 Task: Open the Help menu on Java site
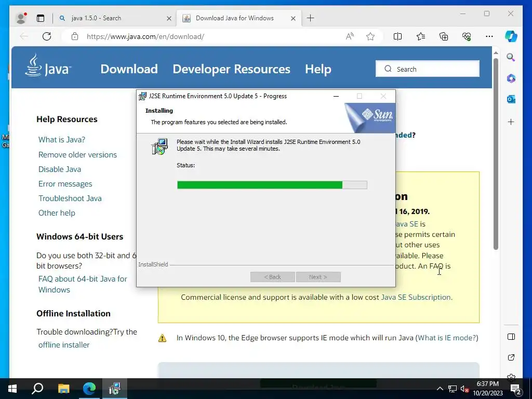click(318, 69)
